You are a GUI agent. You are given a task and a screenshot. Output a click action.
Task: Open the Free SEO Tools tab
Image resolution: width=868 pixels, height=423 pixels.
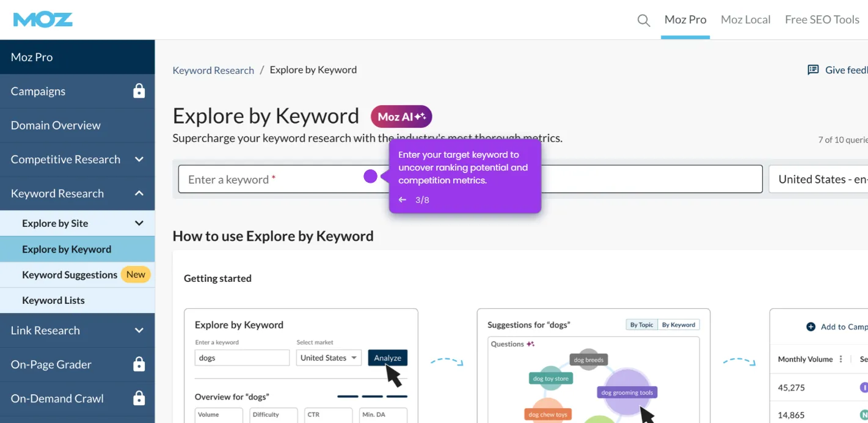tap(822, 20)
